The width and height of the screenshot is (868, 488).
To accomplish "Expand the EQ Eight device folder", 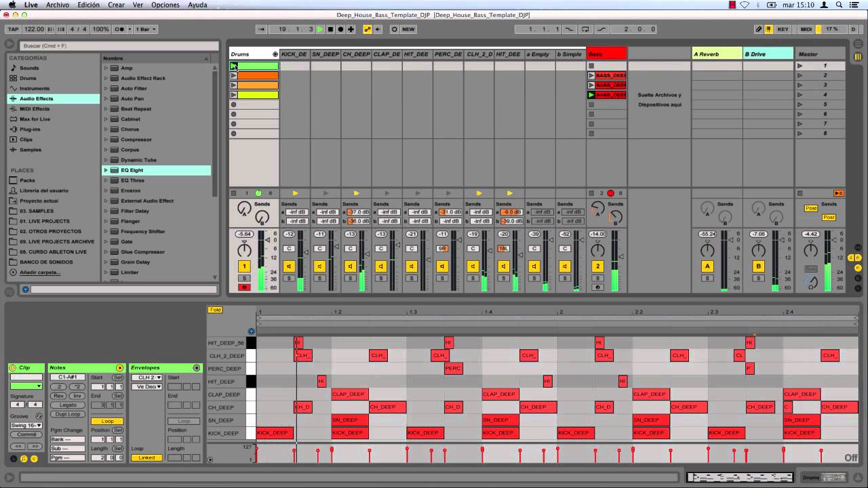I will 106,170.
